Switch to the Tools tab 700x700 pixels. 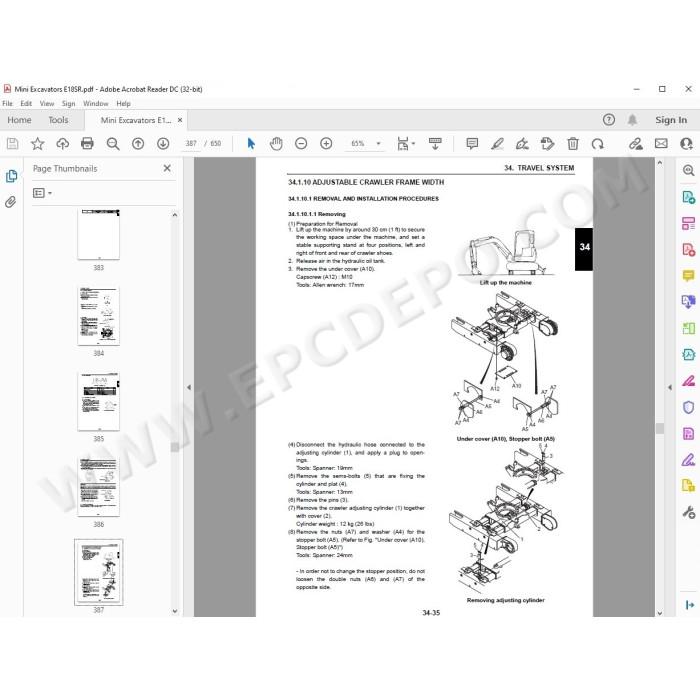point(58,120)
